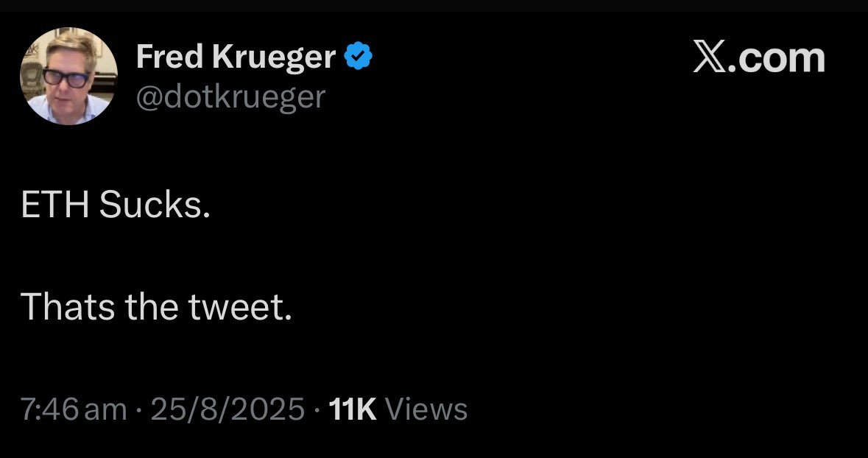Click the bold "11K" view count
Screen dimensions: 868x458
[354, 409]
